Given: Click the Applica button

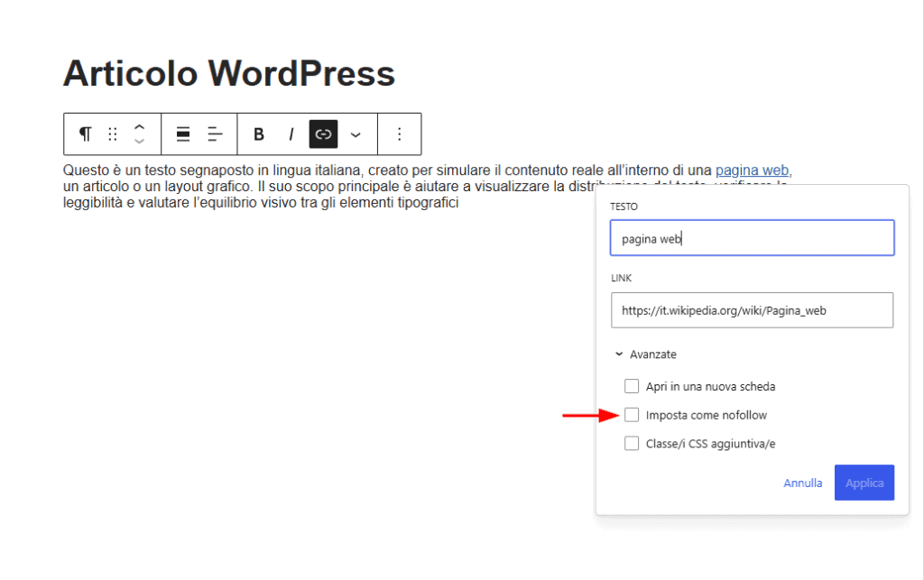Looking at the screenshot, I should tap(864, 483).
